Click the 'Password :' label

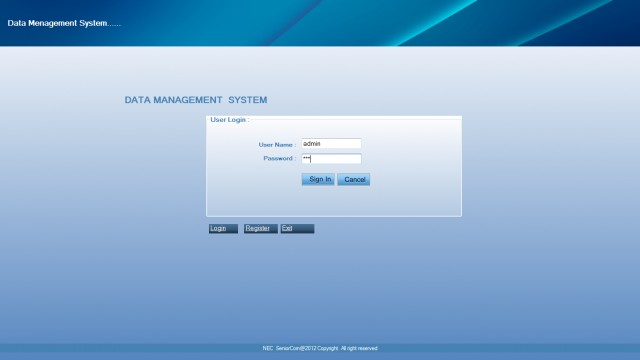(x=280, y=158)
